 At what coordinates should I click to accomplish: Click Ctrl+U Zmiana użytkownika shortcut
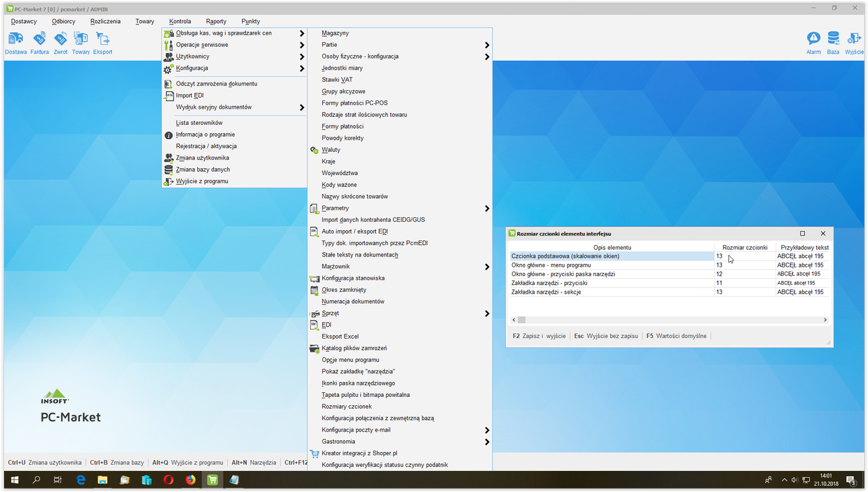(x=45, y=463)
